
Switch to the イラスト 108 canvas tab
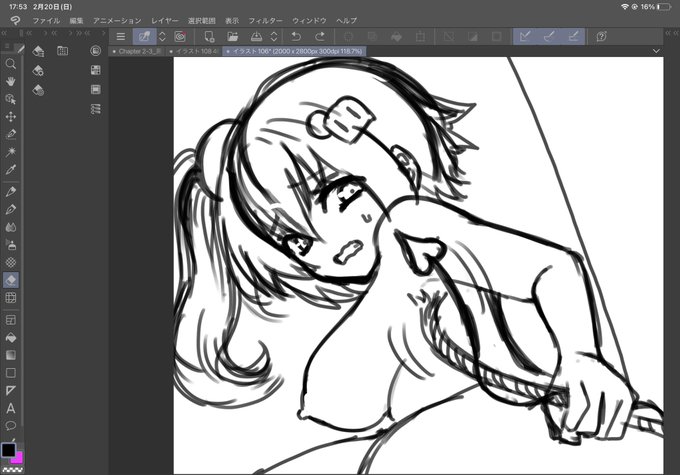pyautogui.click(x=194, y=51)
